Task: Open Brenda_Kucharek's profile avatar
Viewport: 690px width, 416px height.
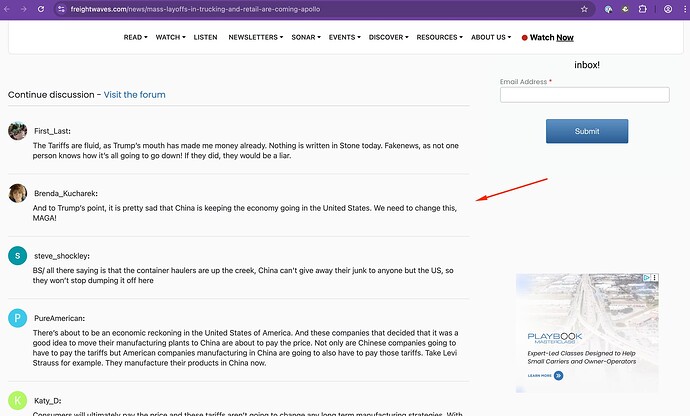Action: (18, 193)
